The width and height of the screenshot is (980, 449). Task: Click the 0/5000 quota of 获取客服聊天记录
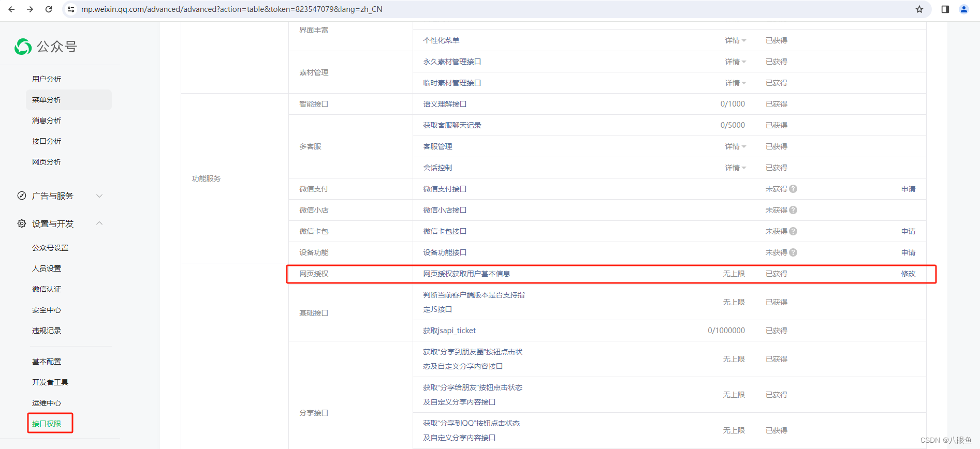[x=733, y=125]
